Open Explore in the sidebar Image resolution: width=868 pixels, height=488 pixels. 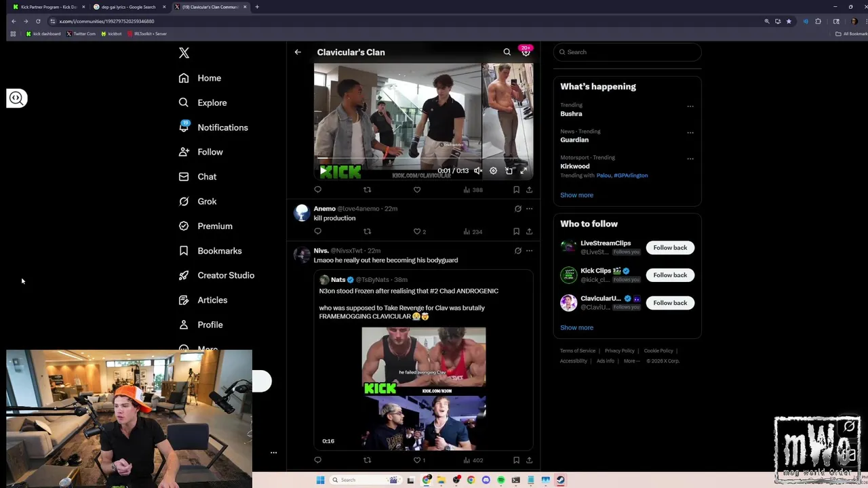(x=203, y=103)
